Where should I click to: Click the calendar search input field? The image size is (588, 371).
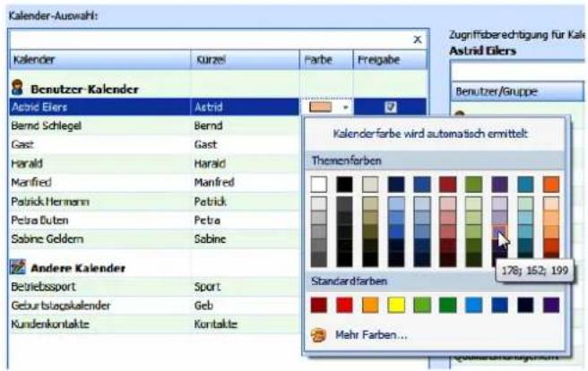[x=210, y=39]
